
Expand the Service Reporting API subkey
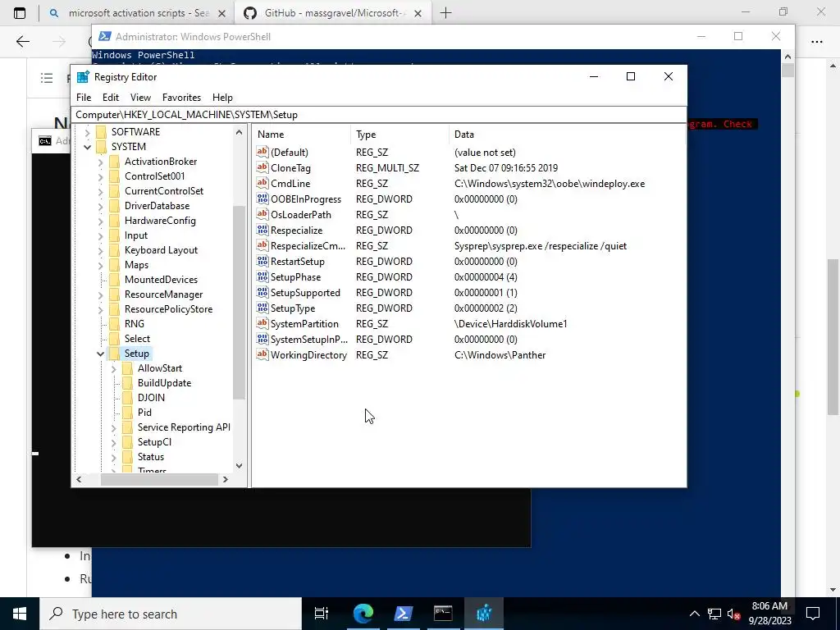pyautogui.click(x=113, y=427)
